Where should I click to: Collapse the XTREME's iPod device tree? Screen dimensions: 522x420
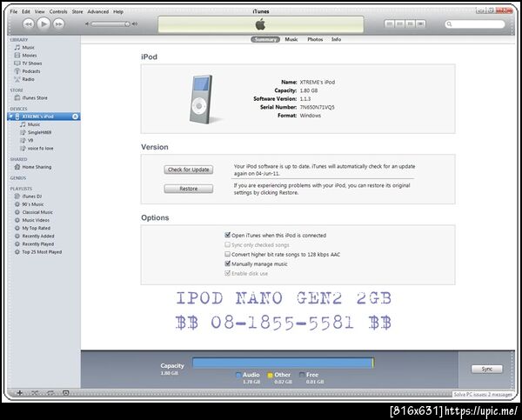10,117
